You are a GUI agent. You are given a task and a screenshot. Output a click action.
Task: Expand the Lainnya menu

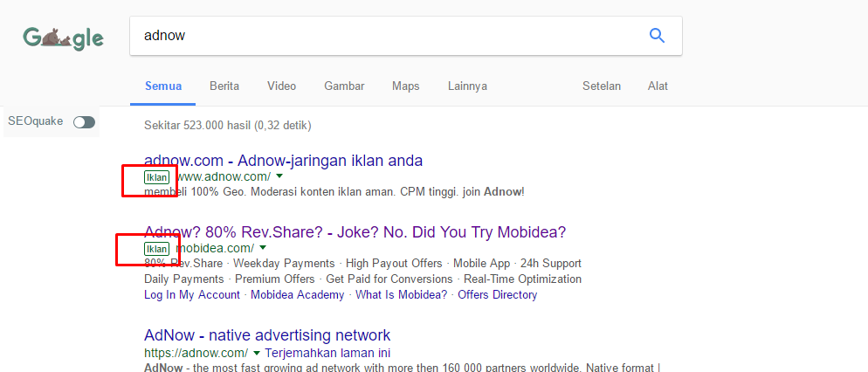coord(468,86)
